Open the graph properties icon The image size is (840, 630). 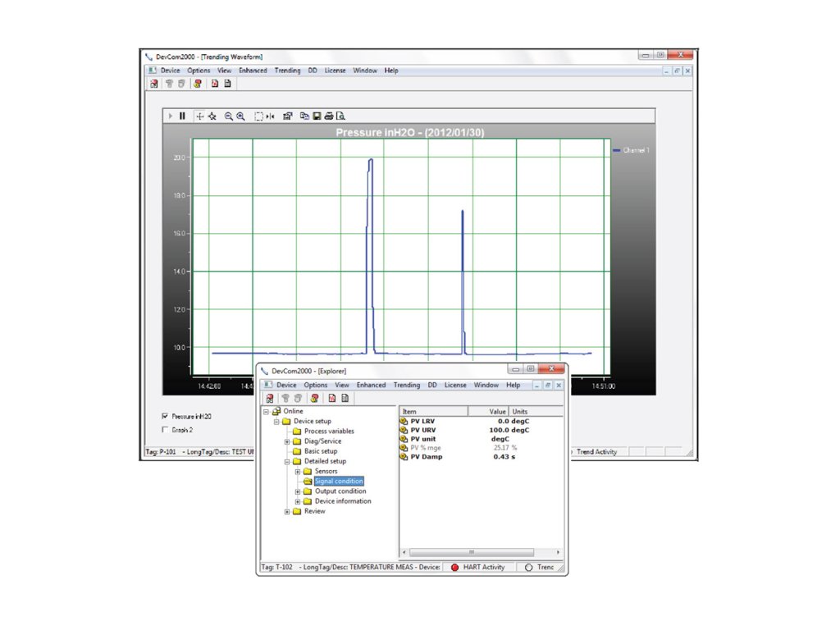[288, 116]
